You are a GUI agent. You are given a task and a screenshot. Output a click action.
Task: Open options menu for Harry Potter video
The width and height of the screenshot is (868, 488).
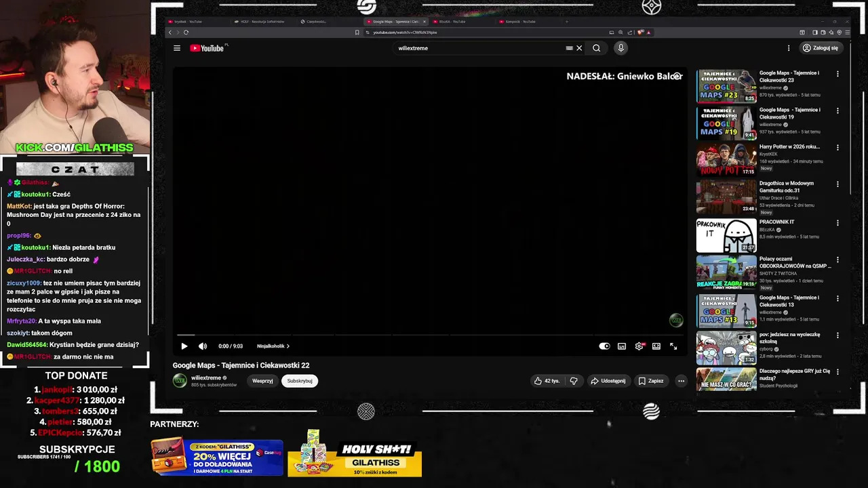[x=837, y=147]
